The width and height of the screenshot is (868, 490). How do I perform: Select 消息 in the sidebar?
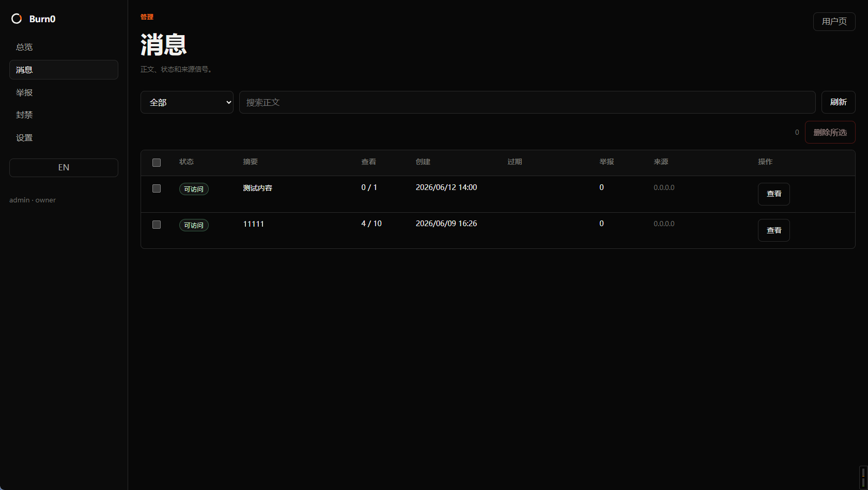click(x=64, y=70)
